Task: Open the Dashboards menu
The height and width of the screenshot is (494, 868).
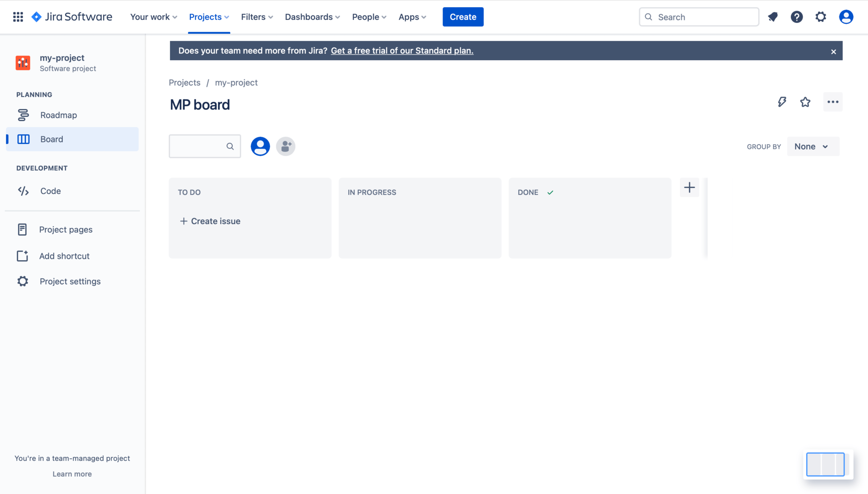Action: point(312,17)
